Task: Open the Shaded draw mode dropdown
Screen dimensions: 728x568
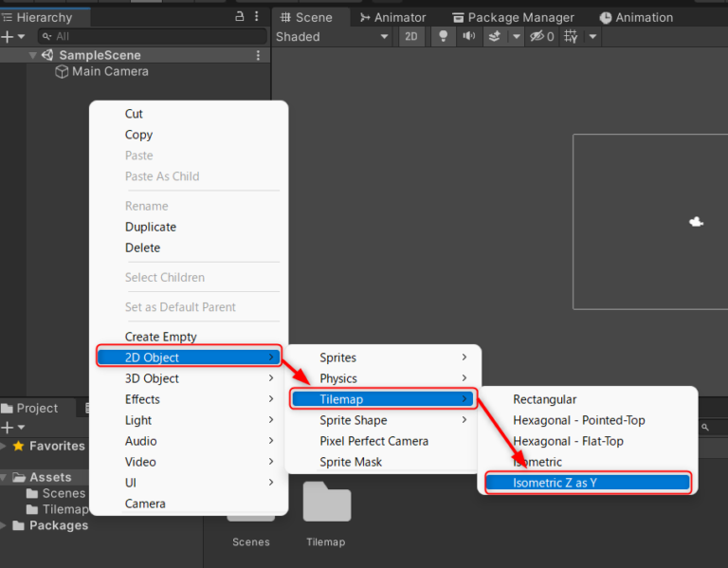Action: point(332,37)
